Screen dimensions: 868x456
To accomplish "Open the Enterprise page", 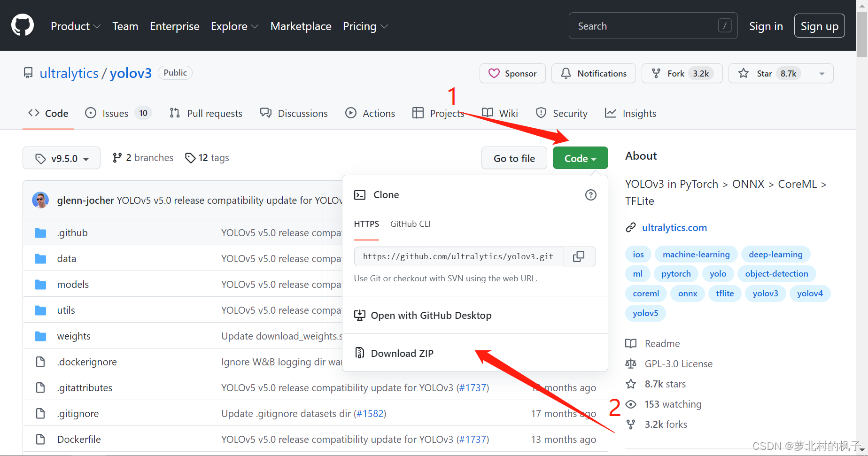I will click(175, 26).
